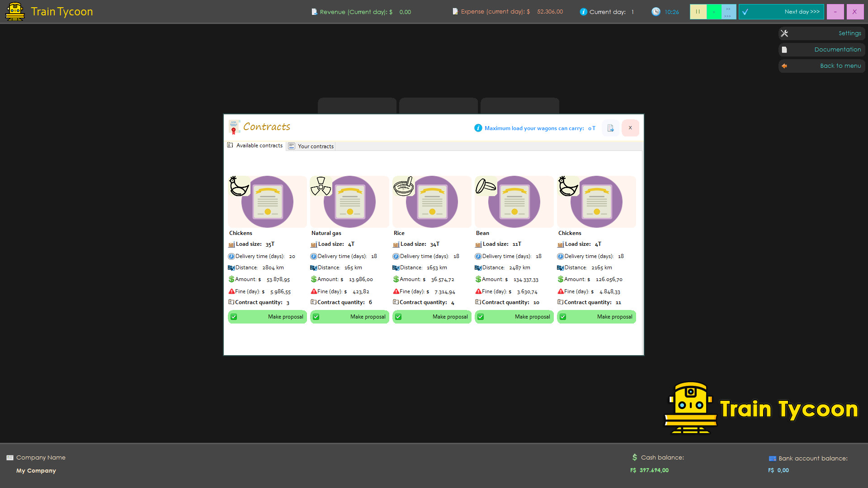This screenshot has width=868, height=488.
Task: Click the clock icon beside 10:26
Action: 656,11
